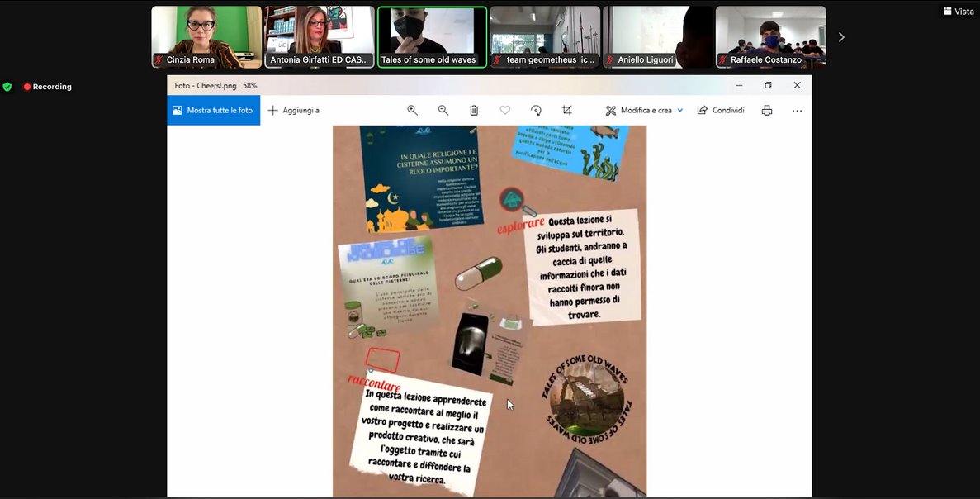The width and height of the screenshot is (980, 499).
Task: Print the photo with the printer icon
Action: point(767,110)
